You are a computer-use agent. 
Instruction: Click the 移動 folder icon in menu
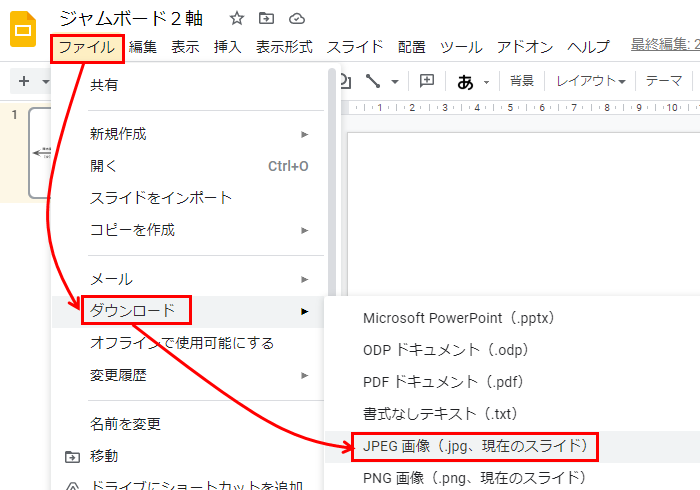click(x=71, y=456)
